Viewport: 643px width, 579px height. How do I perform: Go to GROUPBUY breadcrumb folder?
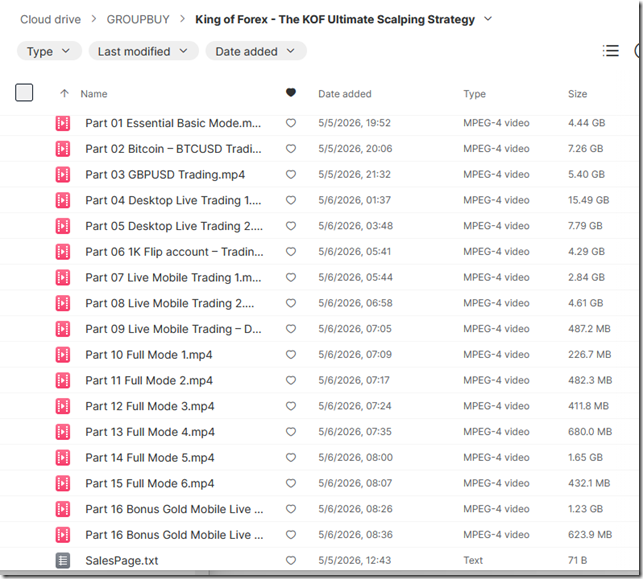click(138, 19)
